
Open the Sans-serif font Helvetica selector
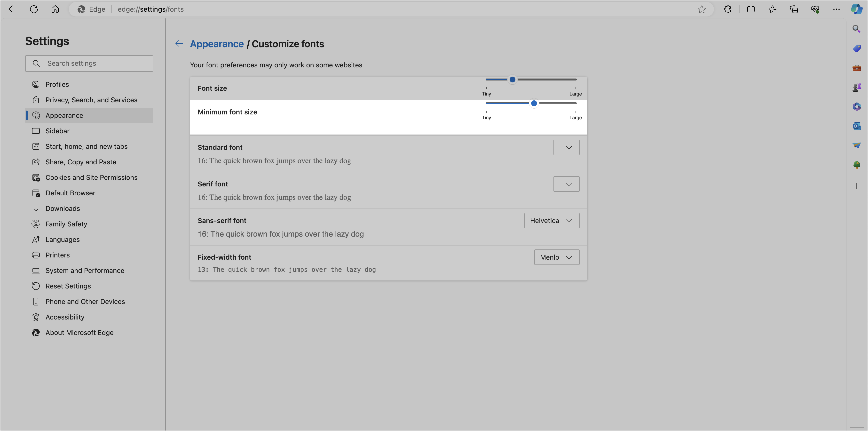tap(551, 220)
